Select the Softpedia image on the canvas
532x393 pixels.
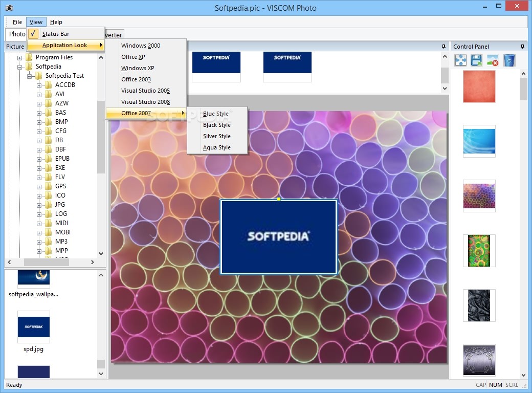[x=279, y=236]
